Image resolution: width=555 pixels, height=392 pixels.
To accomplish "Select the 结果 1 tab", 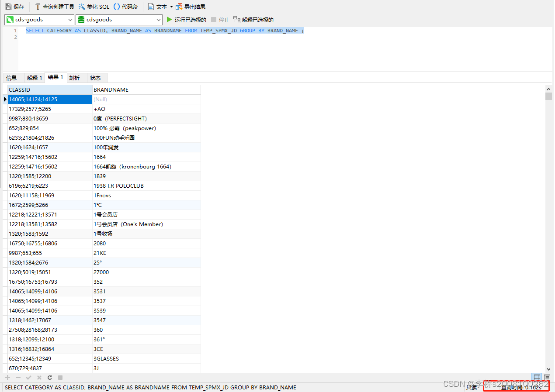I will tap(55, 77).
